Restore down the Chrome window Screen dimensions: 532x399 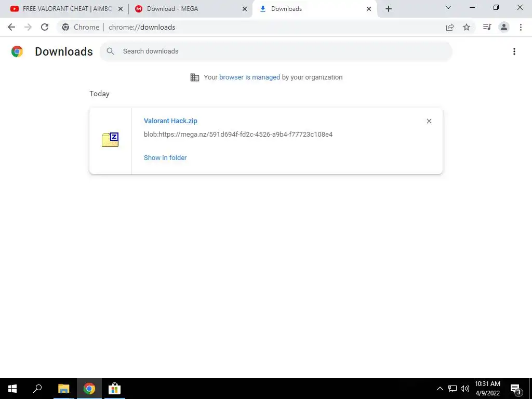(x=496, y=7)
